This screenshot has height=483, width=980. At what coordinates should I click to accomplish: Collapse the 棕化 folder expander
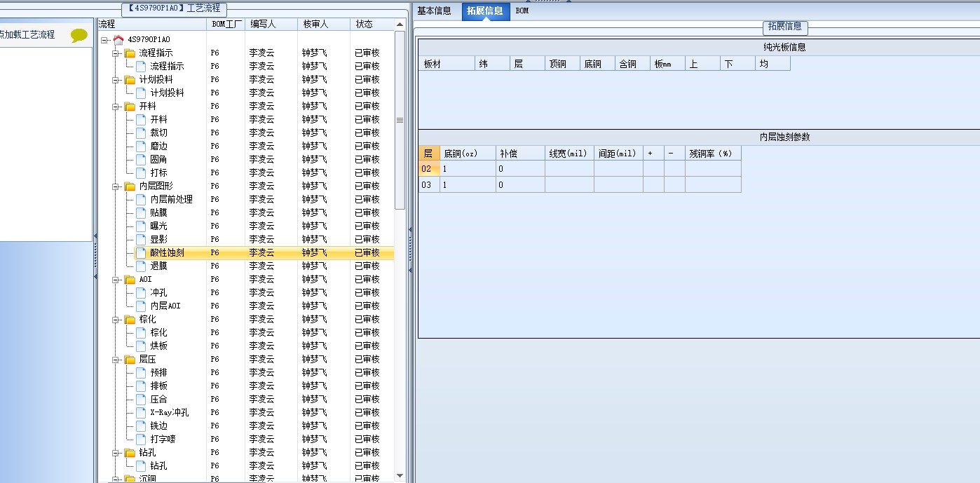(x=116, y=320)
